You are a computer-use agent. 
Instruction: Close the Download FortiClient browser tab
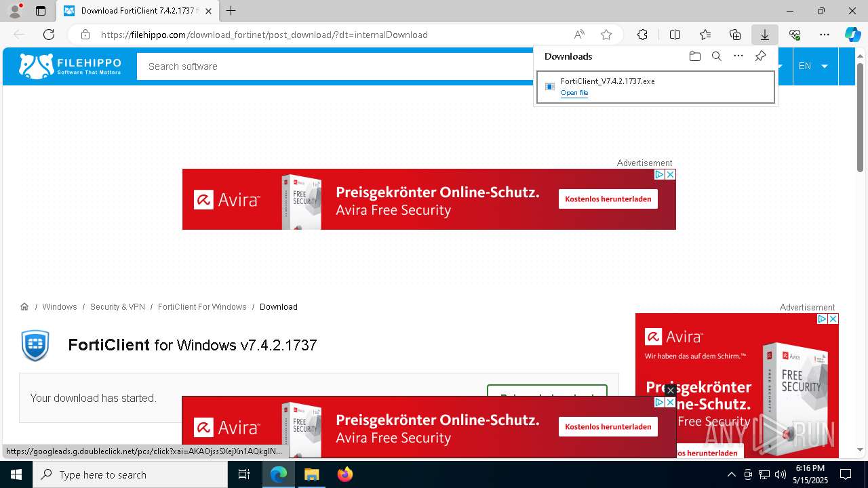(x=208, y=11)
